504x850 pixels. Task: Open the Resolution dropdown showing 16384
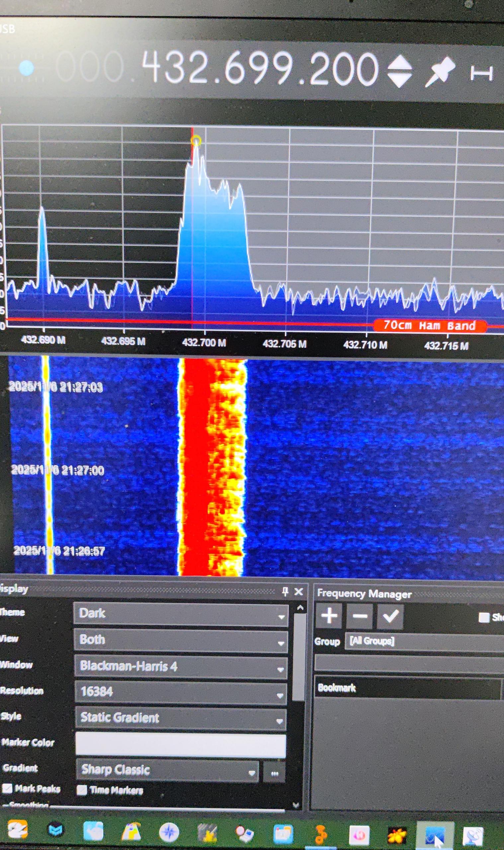pos(180,693)
